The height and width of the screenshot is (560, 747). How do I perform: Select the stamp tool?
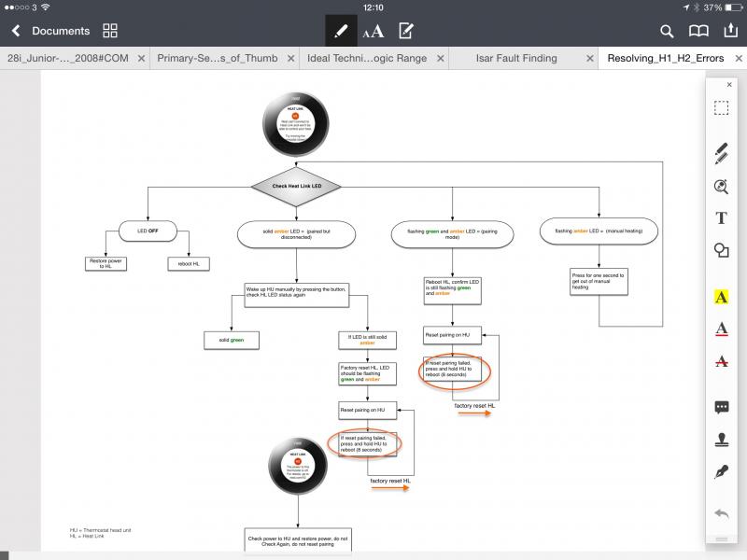[x=721, y=440]
